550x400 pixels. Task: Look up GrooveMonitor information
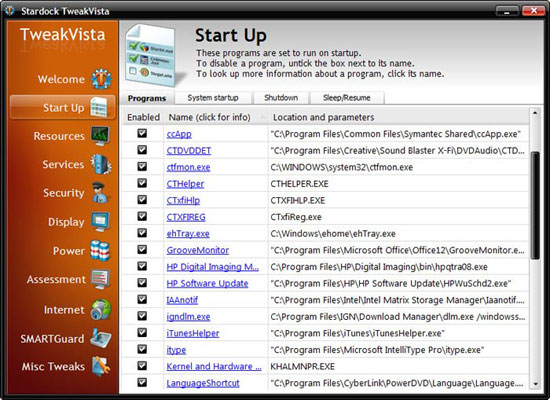pyautogui.click(x=198, y=250)
